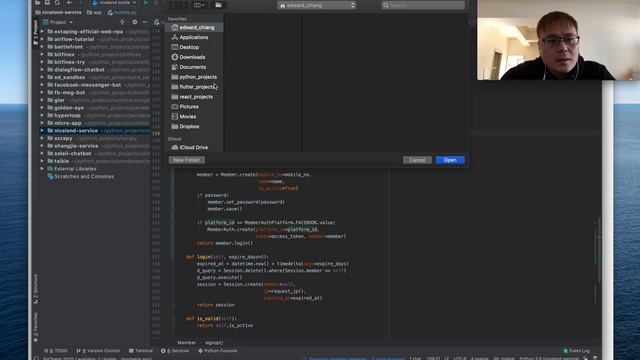Click PyCharm's Open file toolbar icon

click(x=38, y=2)
